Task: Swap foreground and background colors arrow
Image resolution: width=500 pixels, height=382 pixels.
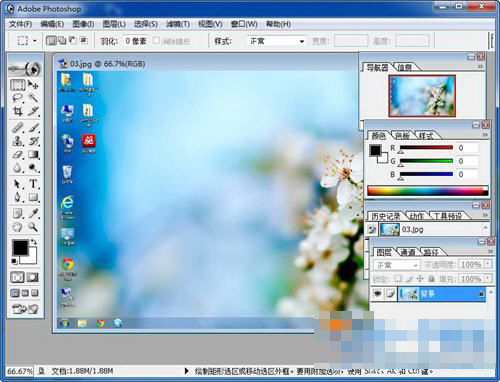Action: [34, 241]
